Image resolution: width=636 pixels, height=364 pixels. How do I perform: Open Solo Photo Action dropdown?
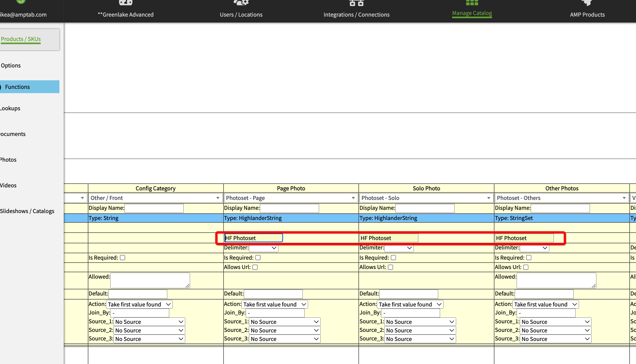[410, 304]
